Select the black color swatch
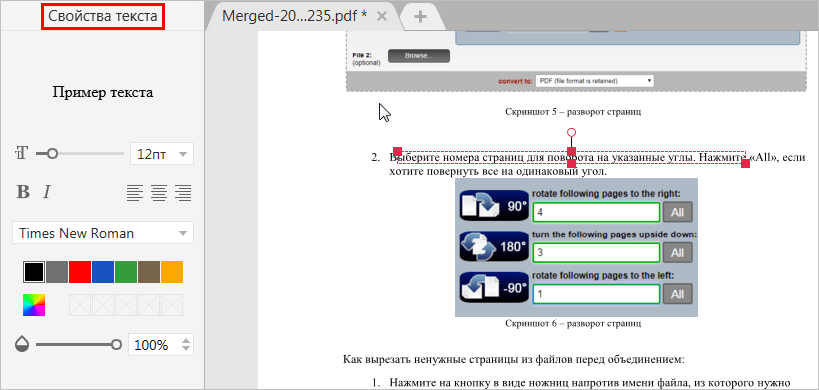The height and width of the screenshot is (390, 819). [34, 271]
